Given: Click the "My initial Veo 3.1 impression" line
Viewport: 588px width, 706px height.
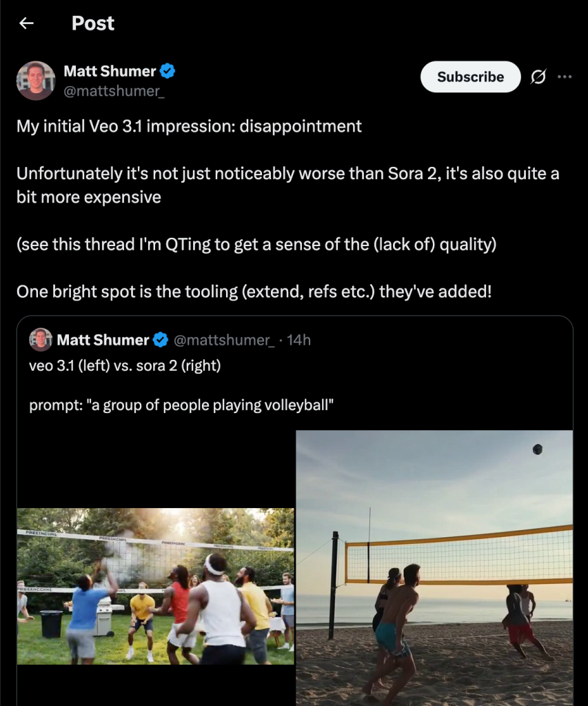Looking at the screenshot, I should coord(189,127).
